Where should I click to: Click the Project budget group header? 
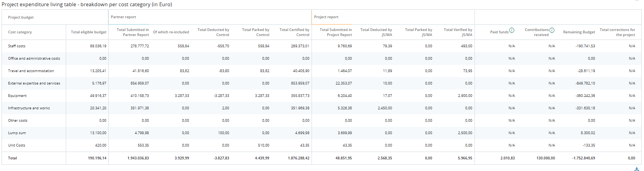click(x=21, y=17)
